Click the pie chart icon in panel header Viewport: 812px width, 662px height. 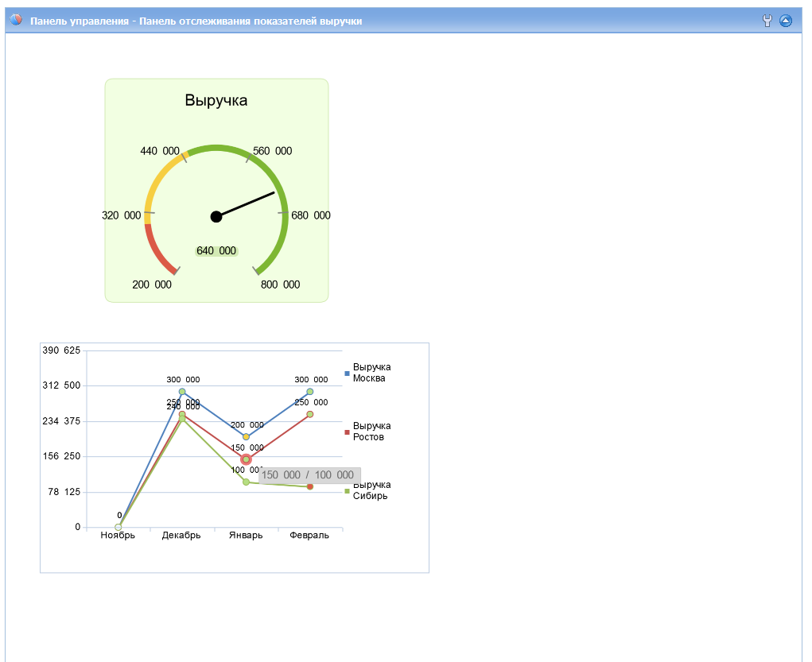point(17,21)
